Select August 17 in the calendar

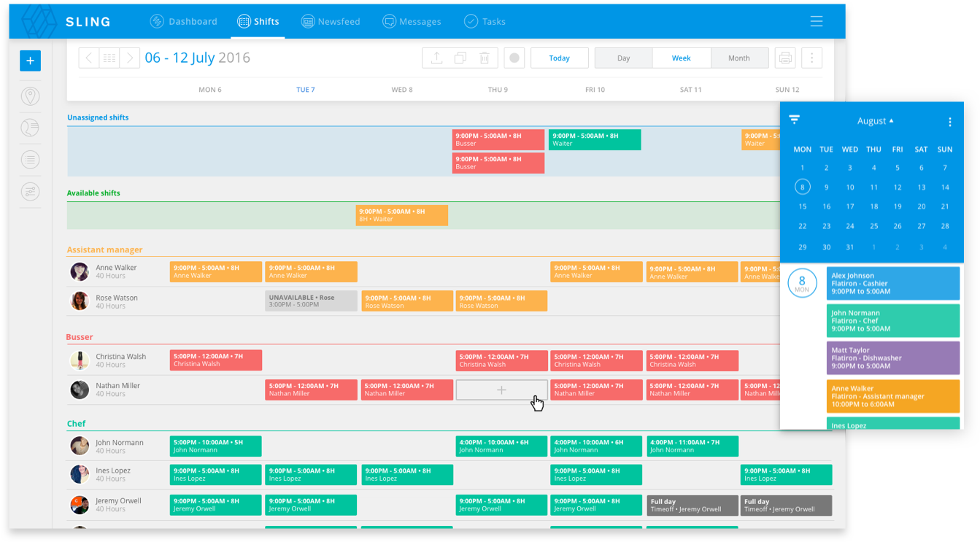point(850,206)
